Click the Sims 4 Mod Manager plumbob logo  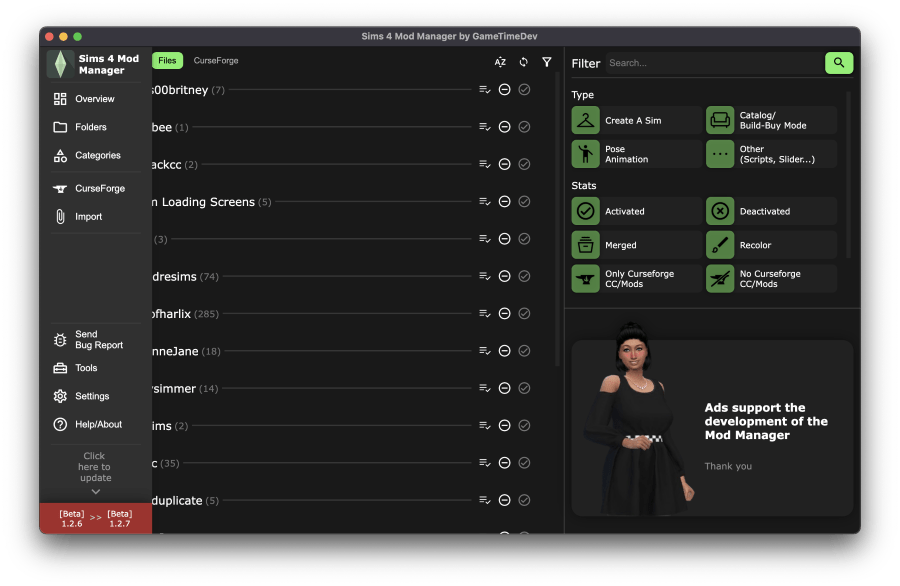(x=60, y=64)
